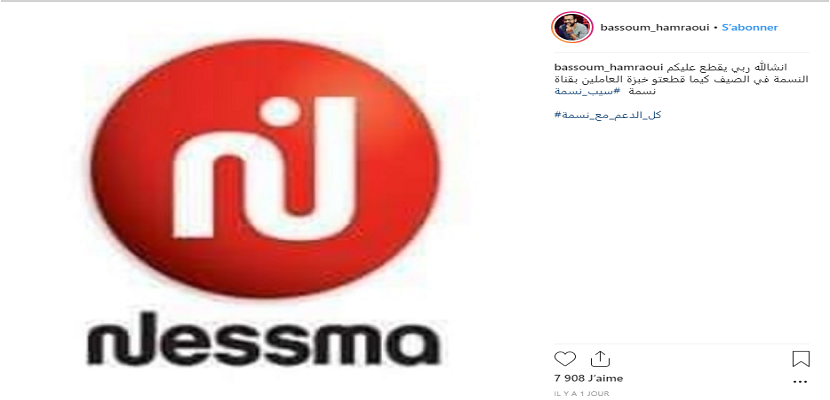
Task: View who liked via 7 908 J'aime
Action: 588,378
